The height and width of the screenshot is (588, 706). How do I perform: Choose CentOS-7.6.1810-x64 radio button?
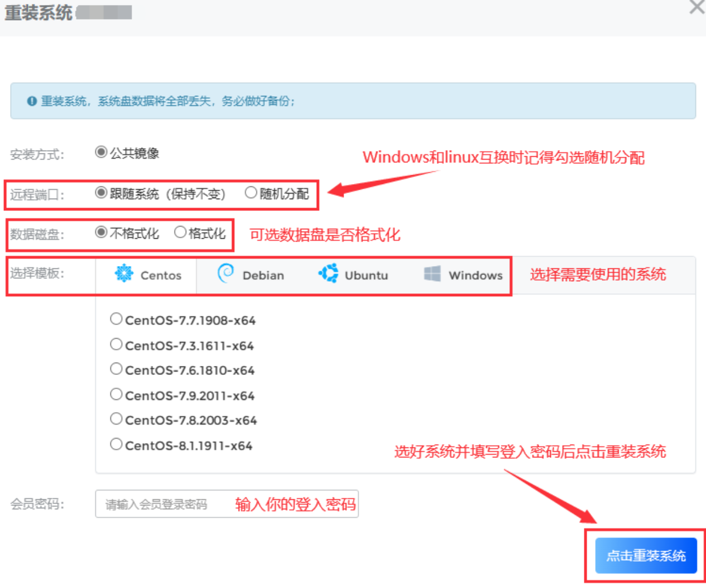tap(116, 369)
